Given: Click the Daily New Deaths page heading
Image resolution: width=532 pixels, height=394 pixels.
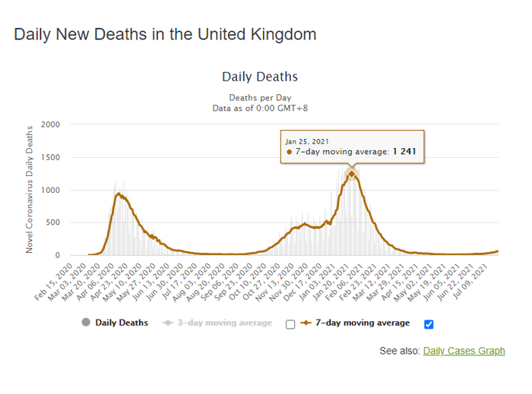Looking at the screenshot, I should [165, 34].
